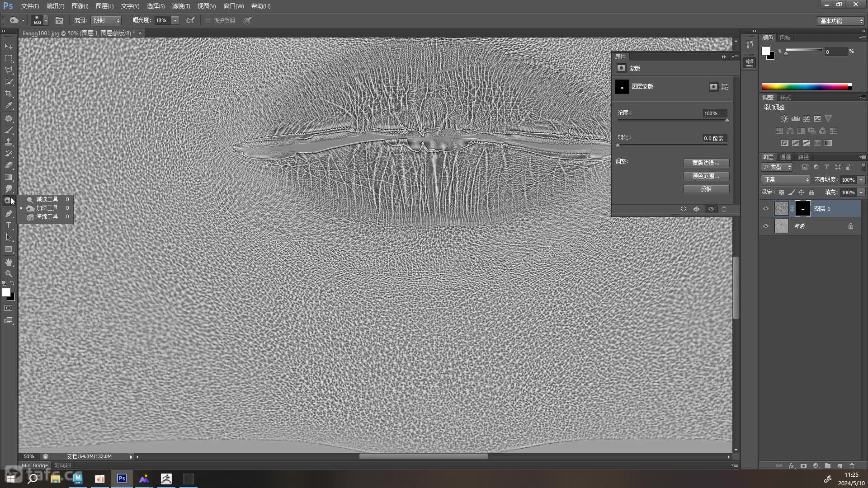Add a Brightness/Contrast adjustment
Viewport: 868px width, 488px height.
(x=784, y=119)
